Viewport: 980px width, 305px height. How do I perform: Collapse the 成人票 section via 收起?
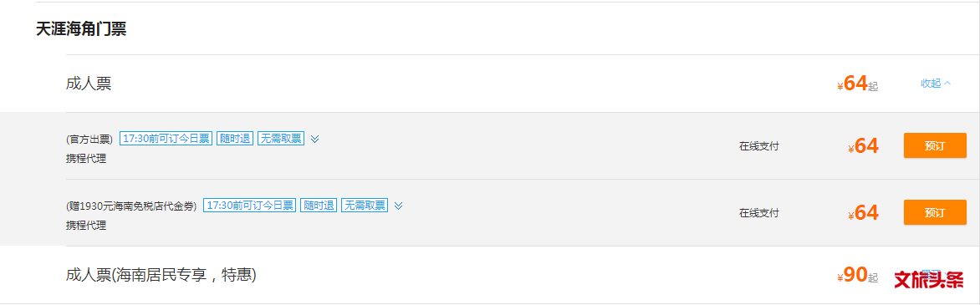pos(936,83)
